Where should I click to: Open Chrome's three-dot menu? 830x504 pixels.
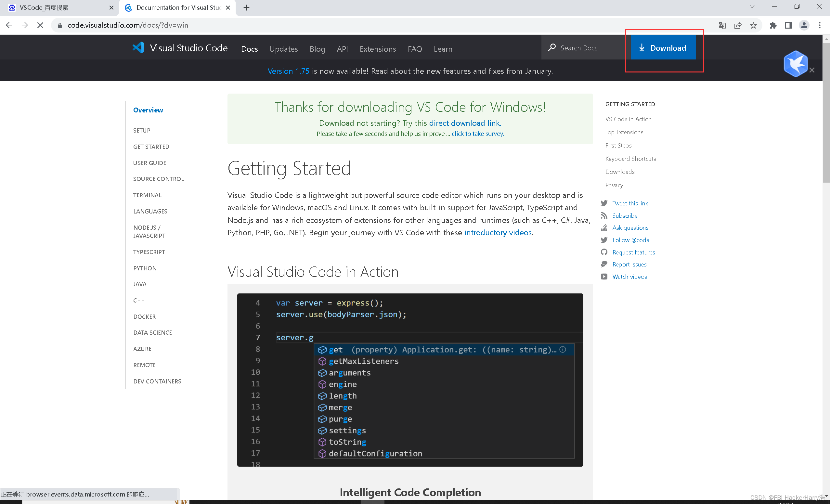pyautogui.click(x=820, y=25)
